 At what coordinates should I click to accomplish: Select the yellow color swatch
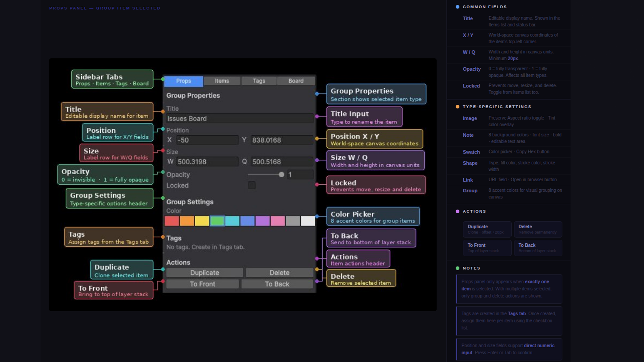coord(202,221)
